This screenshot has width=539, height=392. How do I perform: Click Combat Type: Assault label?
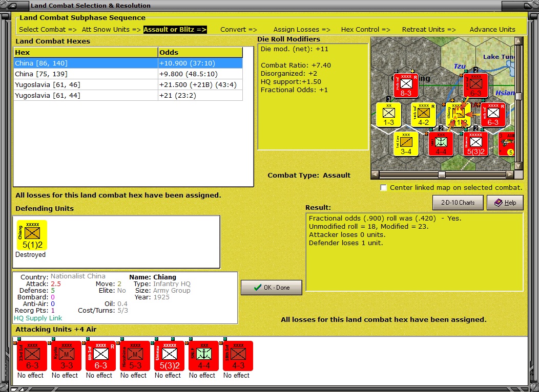pyautogui.click(x=308, y=176)
